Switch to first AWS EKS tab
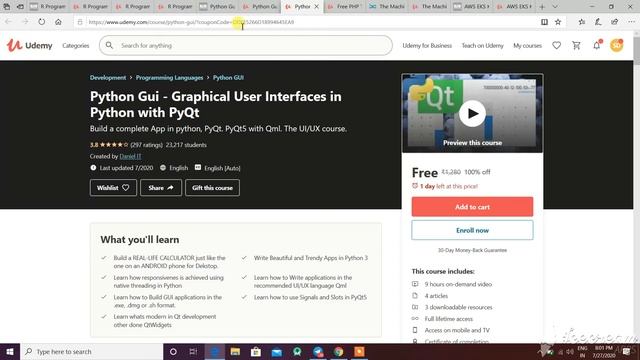 471,7
